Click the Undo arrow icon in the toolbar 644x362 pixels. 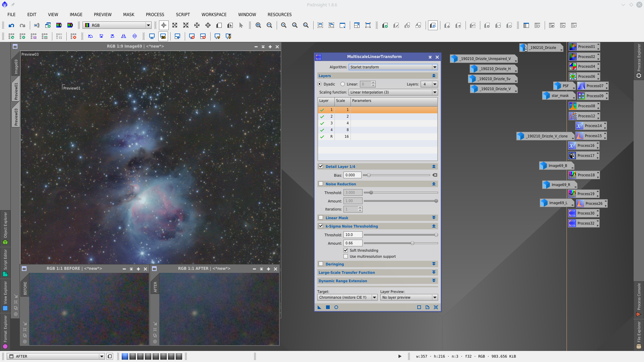11,25
